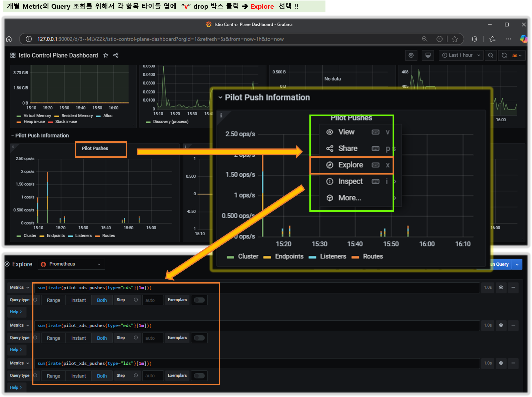Click the browser home icon
This screenshot has width=532, height=397.
[x=9, y=39]
